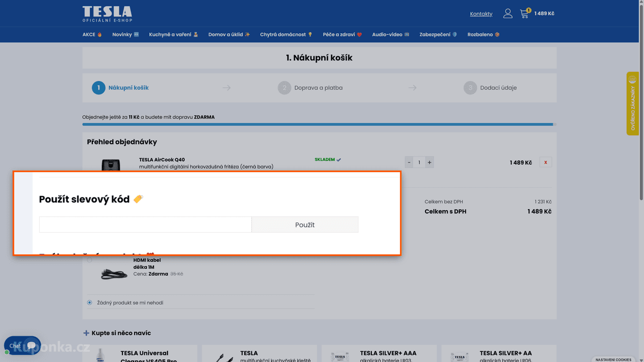The height and width of the screenshot is (362, 644).
Task: Open Kuchyně a vaření category
Action: click(174, 34)
